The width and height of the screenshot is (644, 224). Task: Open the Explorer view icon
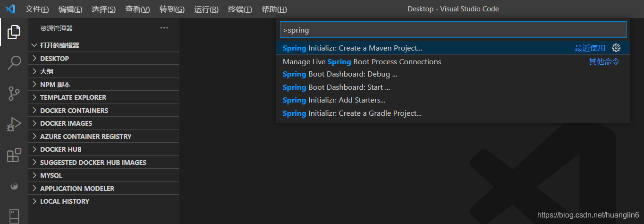14,32
